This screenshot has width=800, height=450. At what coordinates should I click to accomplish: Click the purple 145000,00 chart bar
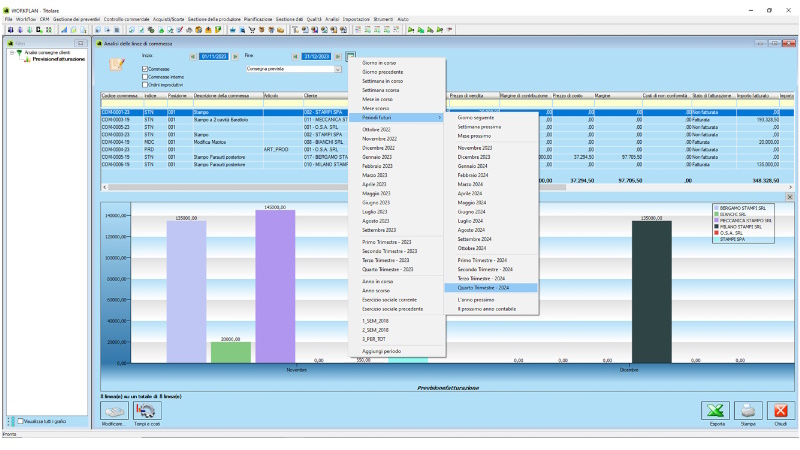[x=275, y=286]
